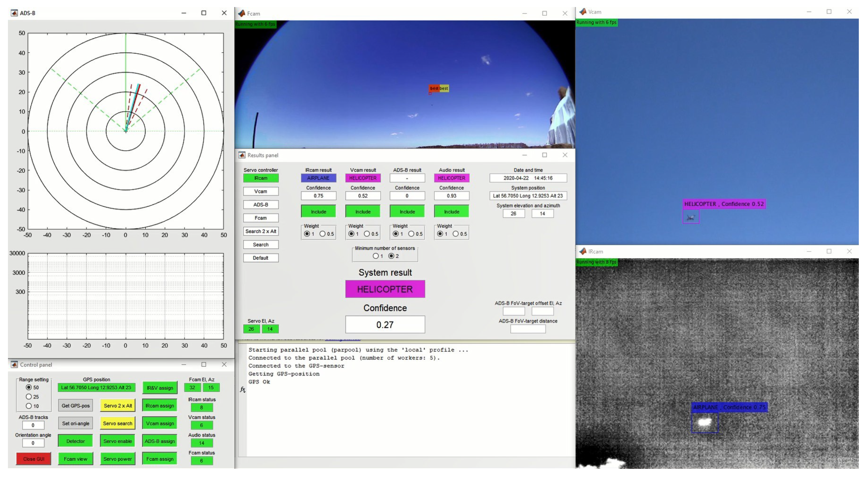Click MATLAB icon in ADS-B window title
Screen dimensions: 868x478
pyautogui.click(x=14, y=13)
